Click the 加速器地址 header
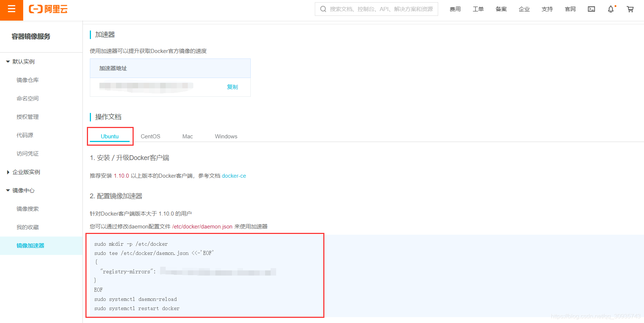The image size is (644, 323). pyautogui.click(x=113, y=68)
